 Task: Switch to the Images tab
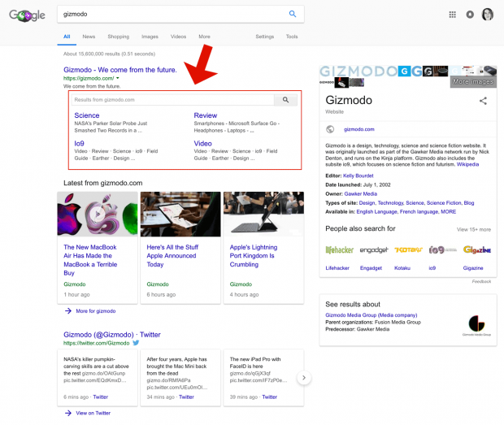(x=150, y=37)
